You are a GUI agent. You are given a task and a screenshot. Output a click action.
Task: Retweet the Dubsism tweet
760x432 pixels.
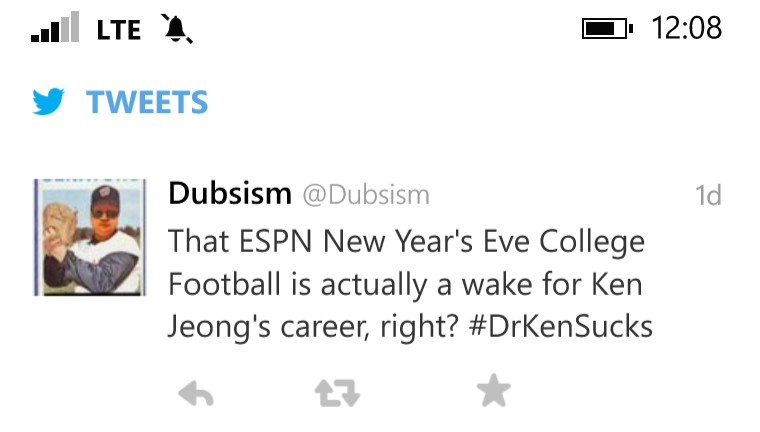pos(337,393)
